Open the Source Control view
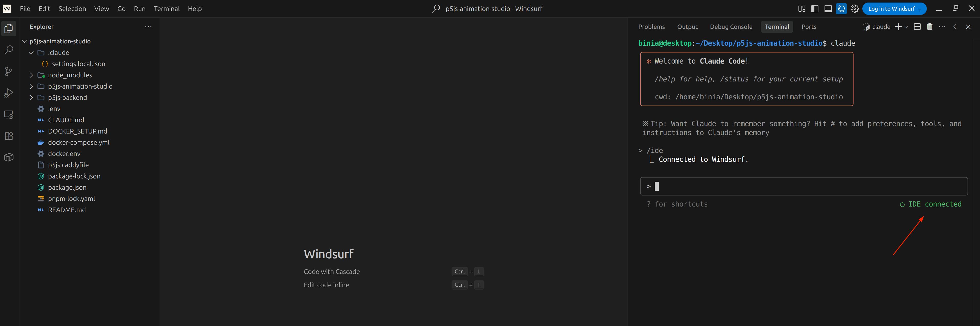 pyautogui.click(x=8, y=71)
